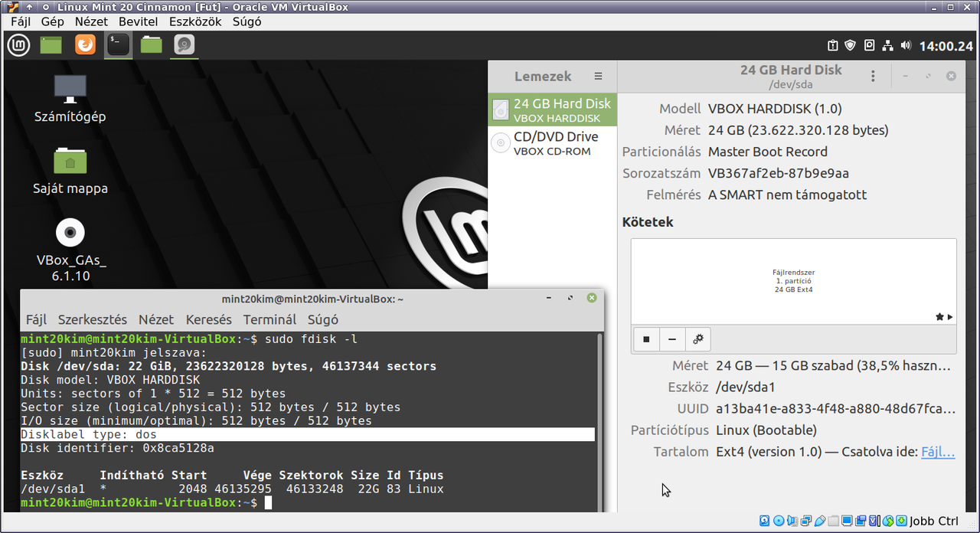Click the highlighted Disklabel type: dos line

tap(307, 434)
